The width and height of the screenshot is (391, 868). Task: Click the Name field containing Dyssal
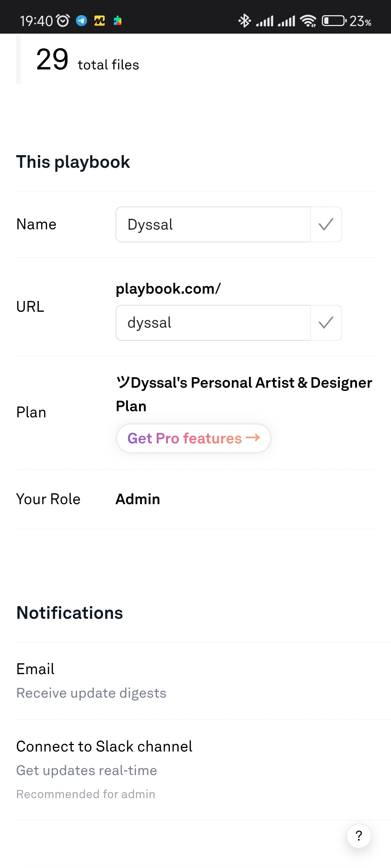(213, 225)
